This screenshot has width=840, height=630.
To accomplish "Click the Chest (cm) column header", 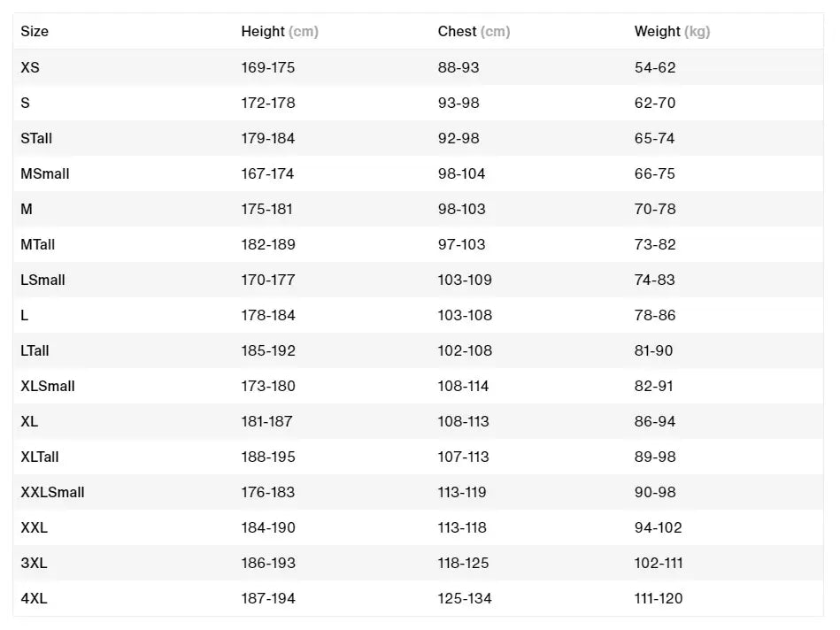I will coord(474,32).
